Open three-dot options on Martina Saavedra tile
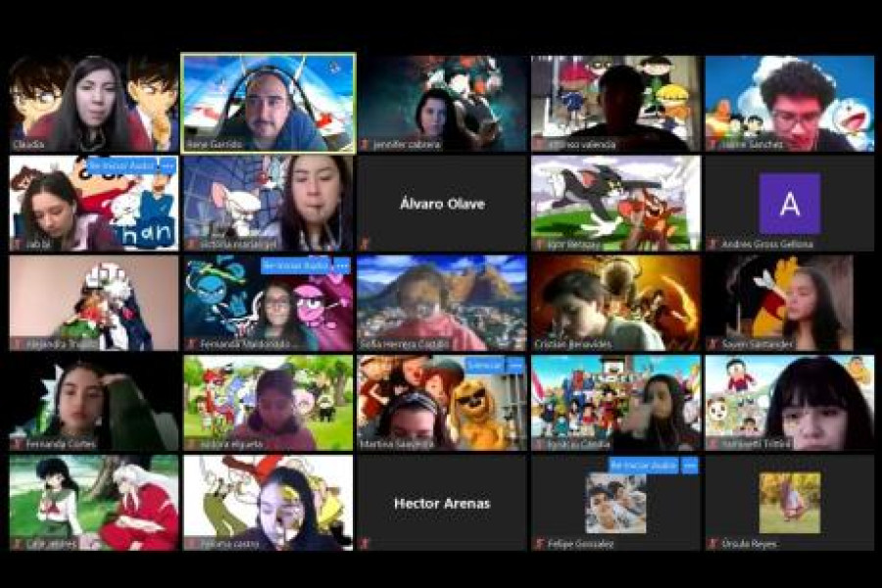 coord(515,365)
